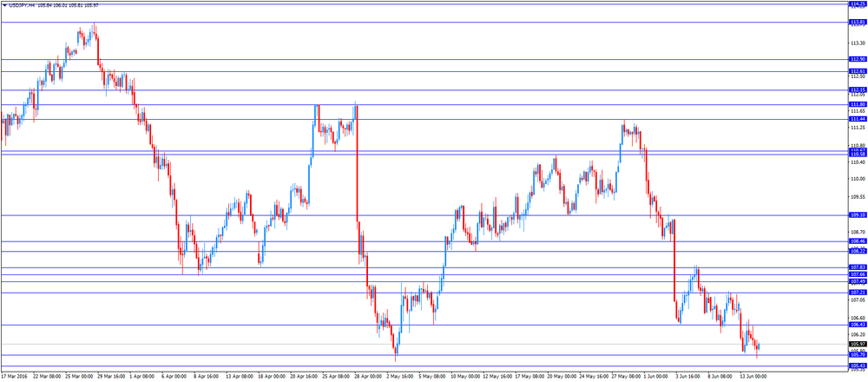Select the 109.10 price level label
This screenshot has height=382, width=868.
858,215
